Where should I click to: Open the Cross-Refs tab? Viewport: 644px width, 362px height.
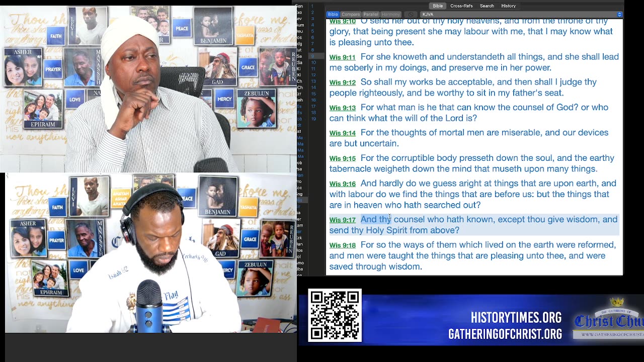pyautogui.click(x=461, y=6)
